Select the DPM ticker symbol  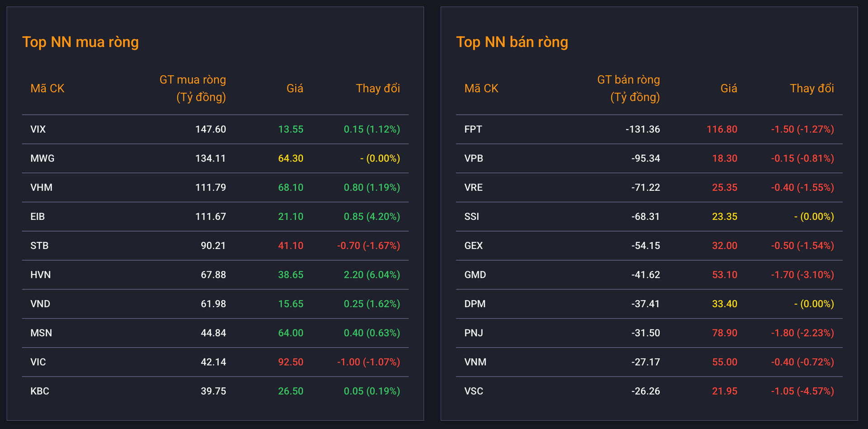475,304
